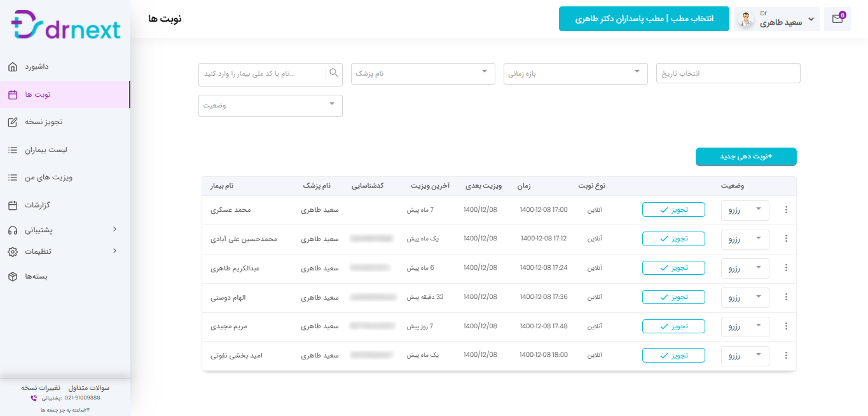
Task: Open the نام پزشک dropdown
Action: 423,73
